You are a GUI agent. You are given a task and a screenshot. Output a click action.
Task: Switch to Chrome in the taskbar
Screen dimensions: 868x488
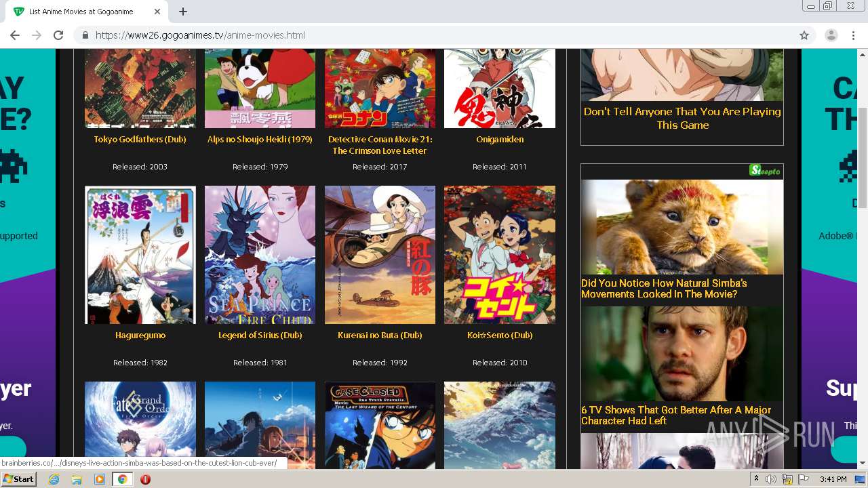(122, 479)
